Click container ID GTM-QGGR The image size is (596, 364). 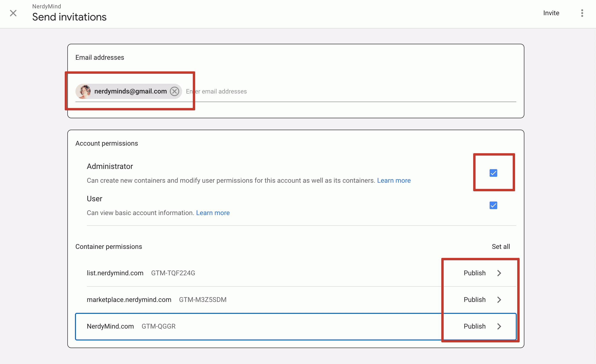159,326
